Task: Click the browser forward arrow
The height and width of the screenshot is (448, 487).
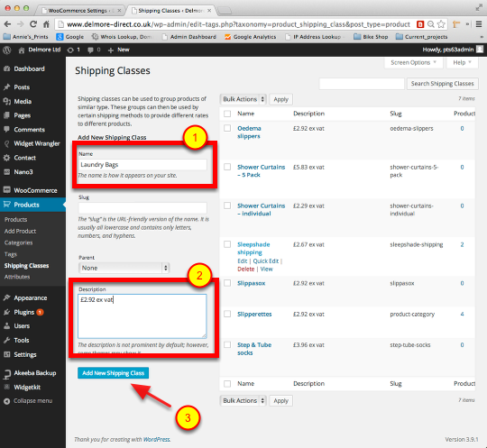Action: pyautogui.click(x=20, y=24)
